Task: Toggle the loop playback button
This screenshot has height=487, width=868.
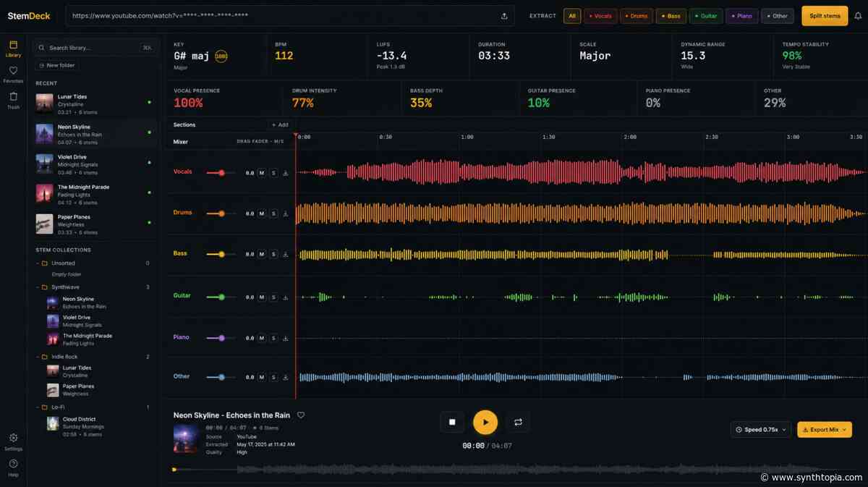Action: click(518, 422)
